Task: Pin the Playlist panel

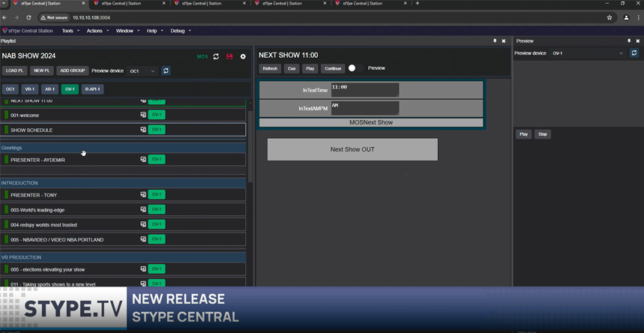Action: pyautogui.click(x=495, y=41)
